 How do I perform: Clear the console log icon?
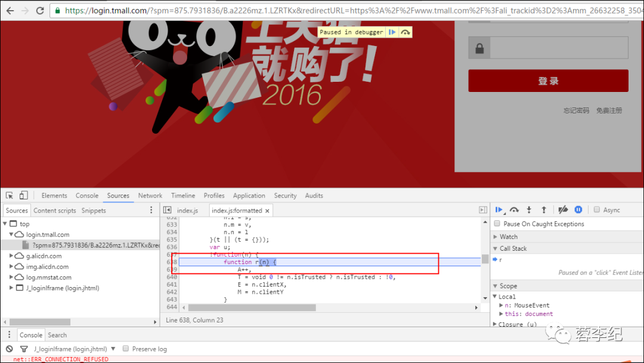(x=9, y=349)
